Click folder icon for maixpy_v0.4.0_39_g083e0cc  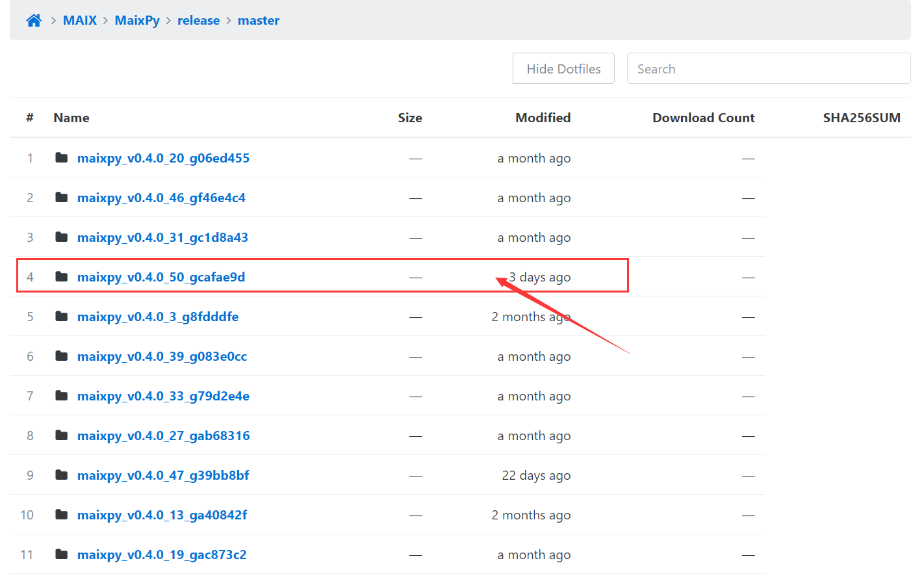(x=62, y=356)
